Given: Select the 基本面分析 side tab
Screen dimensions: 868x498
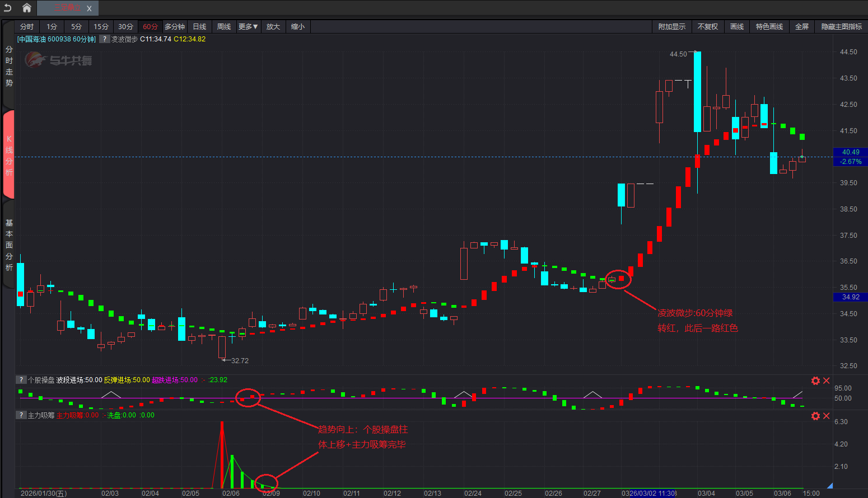Looking at the screenshot, I should (9, 245).
